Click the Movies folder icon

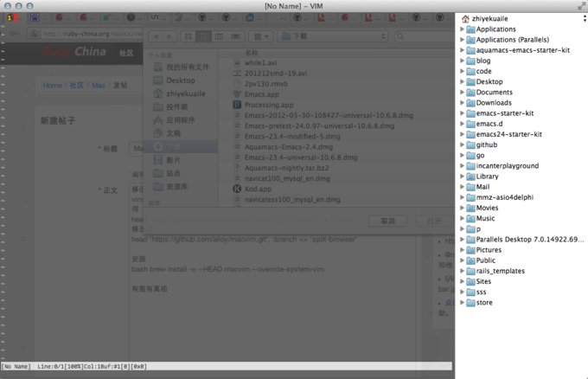[x=470, y=208]
